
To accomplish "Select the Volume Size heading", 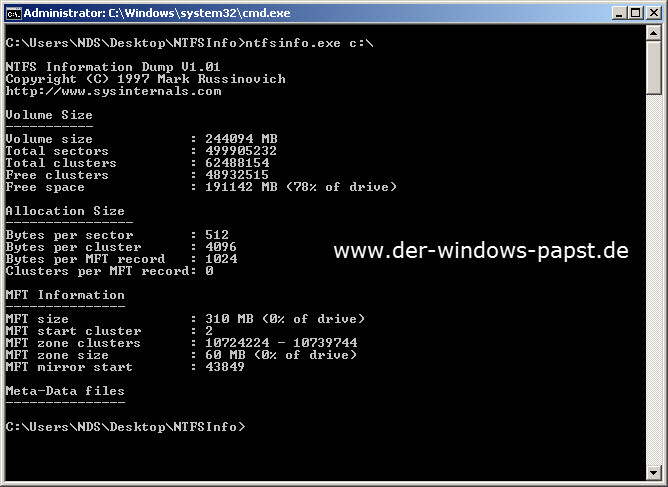I will click(49, 115).
